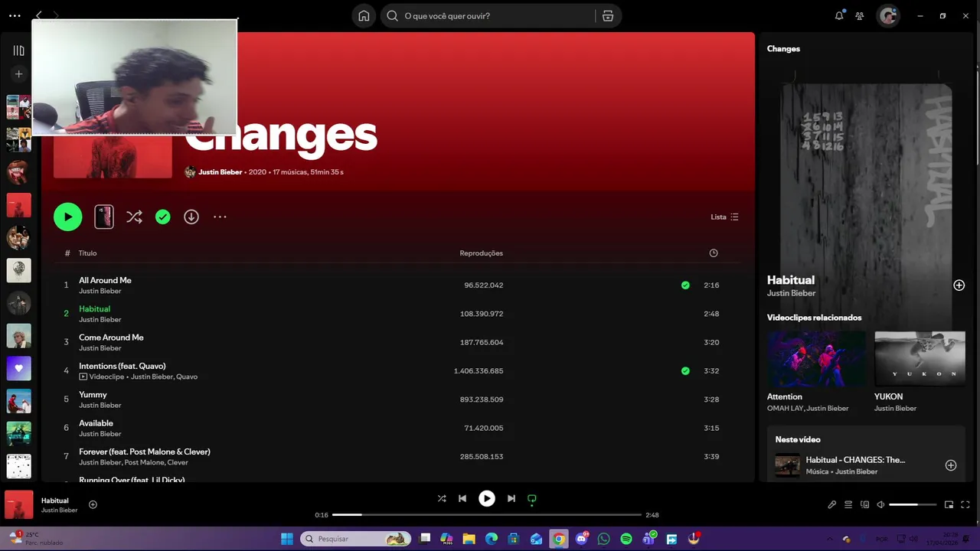980x551 pixels.
Task: Mute volume with speaker icon
Action: pyautogui.click(x=881, y=504)
